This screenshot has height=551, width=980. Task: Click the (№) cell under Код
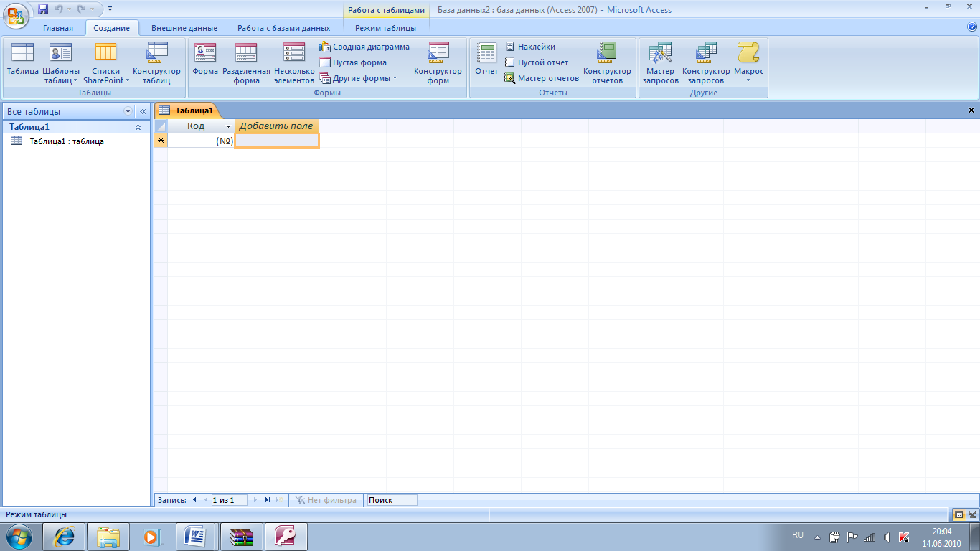(201, 141)
